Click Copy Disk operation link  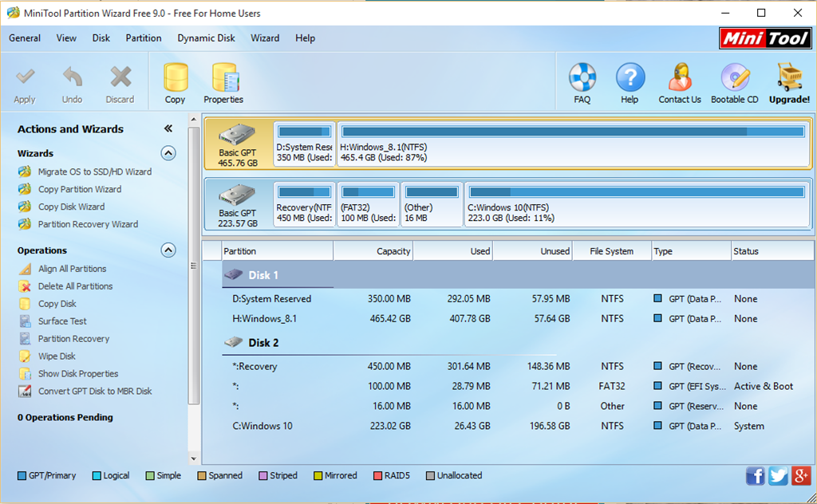click(x=57, y=304)
